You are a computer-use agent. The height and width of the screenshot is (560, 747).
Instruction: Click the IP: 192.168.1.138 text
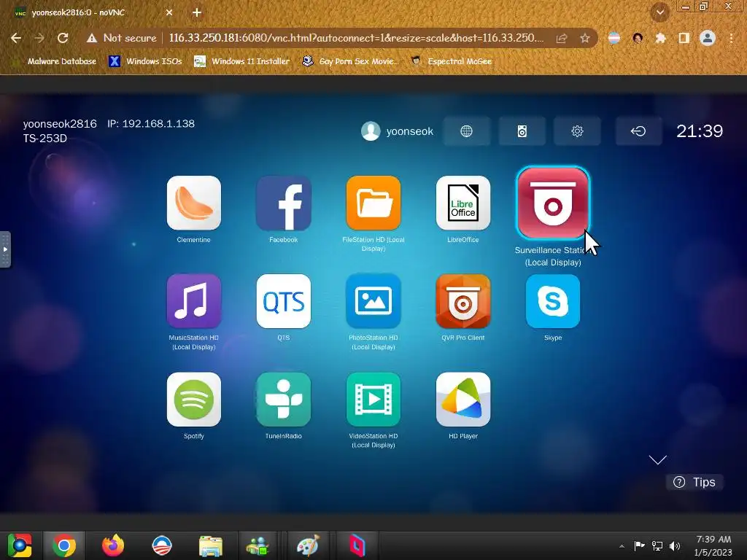[151, 124]
